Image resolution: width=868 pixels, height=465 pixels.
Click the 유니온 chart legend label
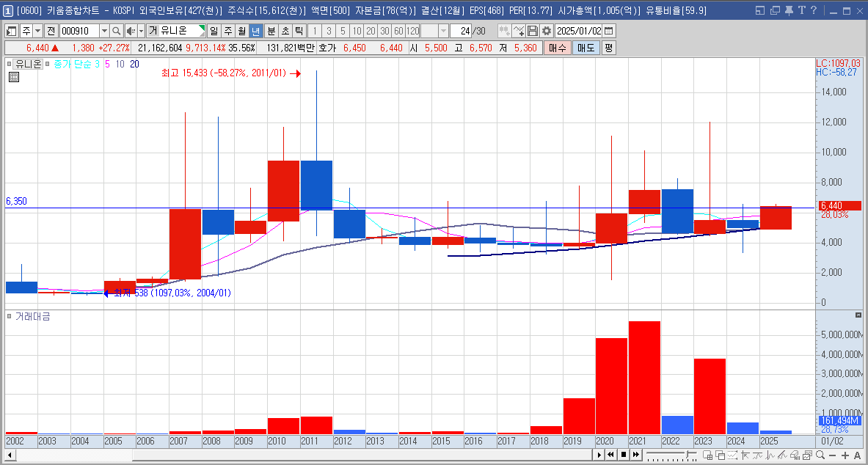click(28, 65)
